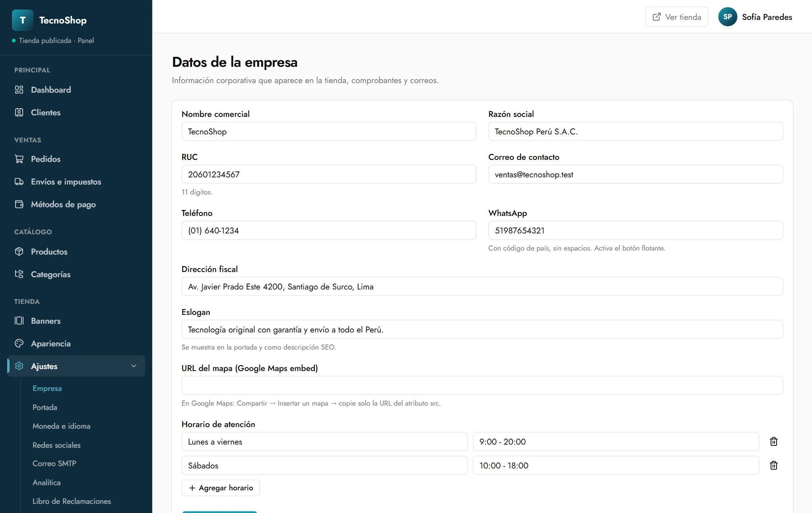The width and height of the screenshot is (812, 513).
Task: Click the Banners carousel icon
Action: pos(19,321)
